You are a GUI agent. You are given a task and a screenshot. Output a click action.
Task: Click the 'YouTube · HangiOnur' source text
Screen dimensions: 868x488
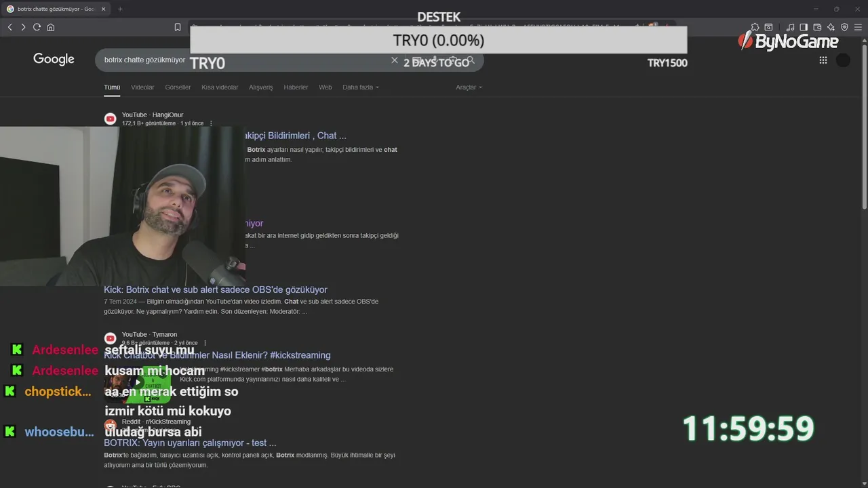pos(153,115)
